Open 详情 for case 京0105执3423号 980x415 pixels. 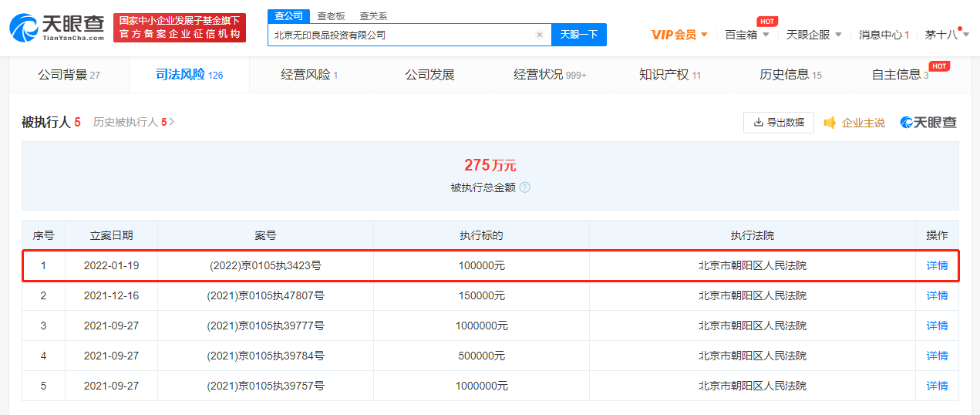click(x=937, y=265)
